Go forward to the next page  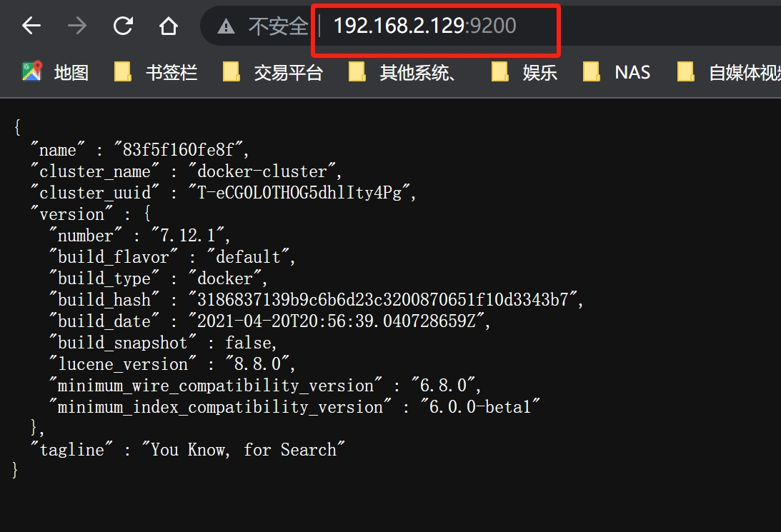click(77, 26)
